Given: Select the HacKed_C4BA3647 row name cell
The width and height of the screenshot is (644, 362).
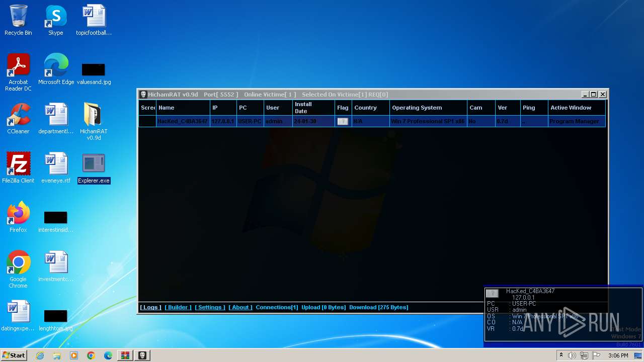Looking at the screenshot, I should (x=183, y=121).
